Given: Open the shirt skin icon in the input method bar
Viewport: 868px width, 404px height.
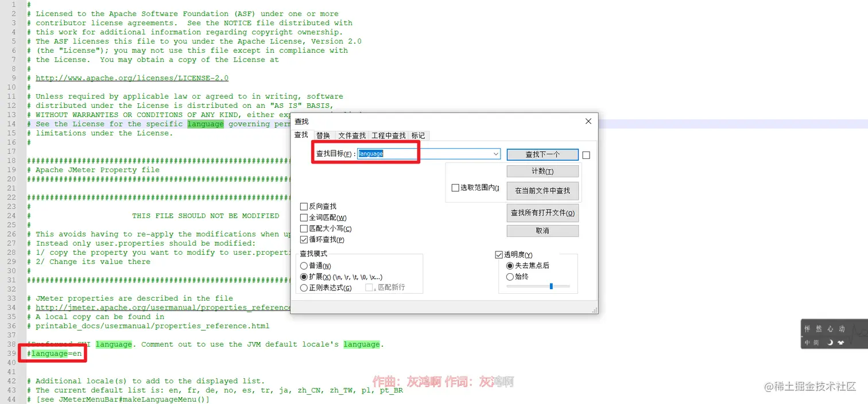Looking at the screenshot, I should pos(841,343).
